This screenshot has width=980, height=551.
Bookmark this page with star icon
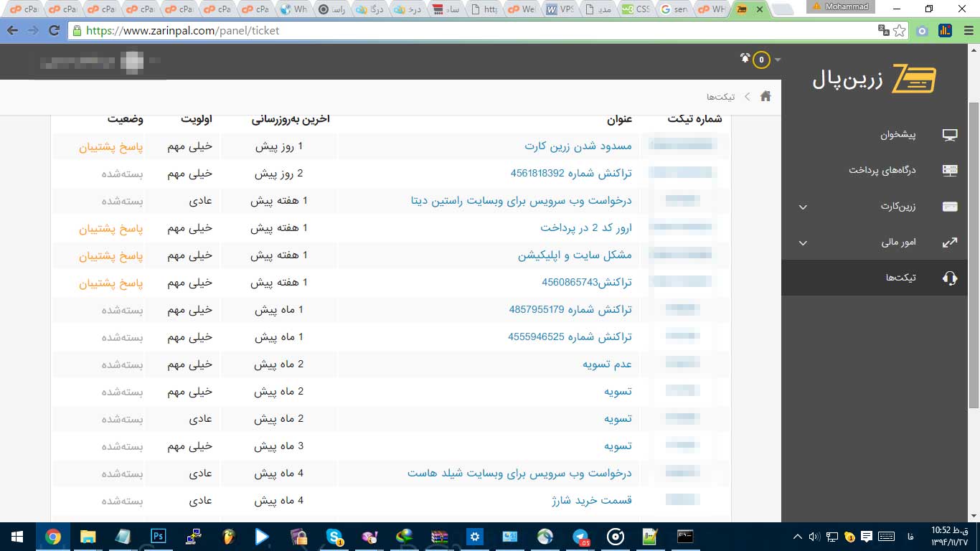click(x=900, y=31)
